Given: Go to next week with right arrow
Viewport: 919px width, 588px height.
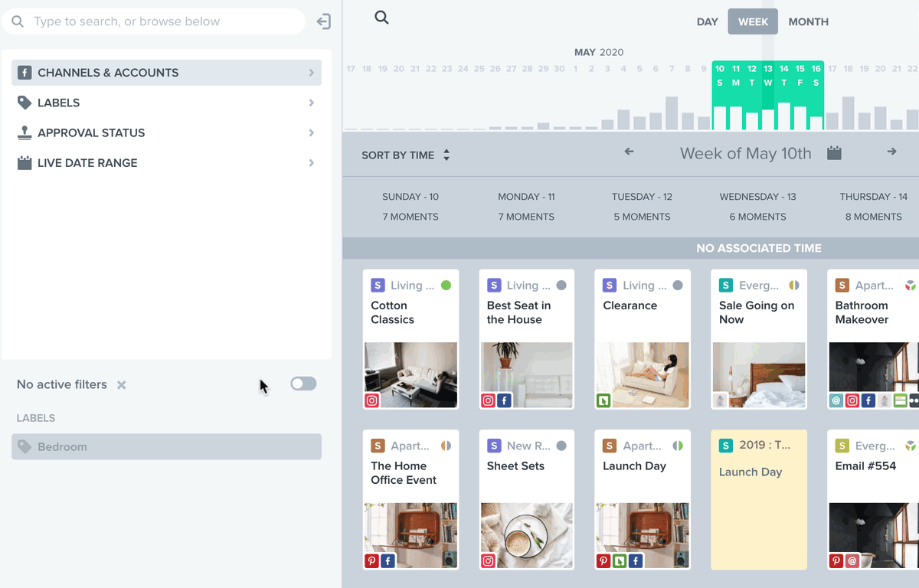Looking at the screenshot, I should [891, 152].
